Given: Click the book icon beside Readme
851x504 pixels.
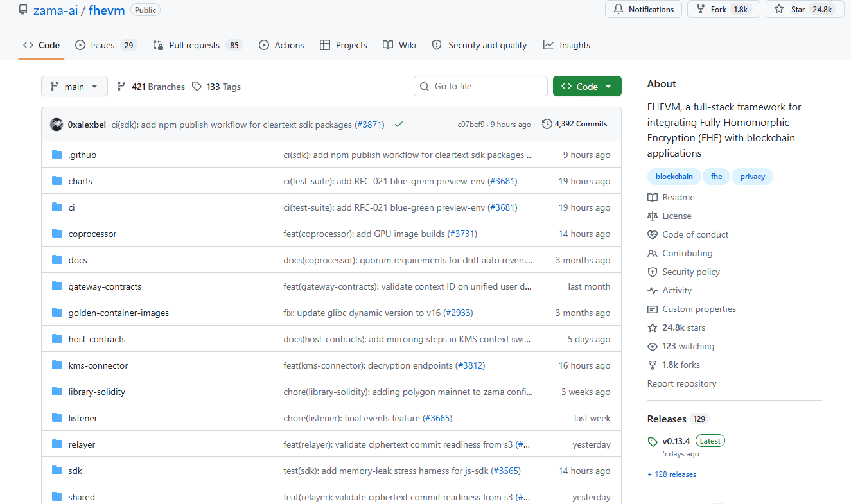Looking at the screenshot, I should [653, 197].
